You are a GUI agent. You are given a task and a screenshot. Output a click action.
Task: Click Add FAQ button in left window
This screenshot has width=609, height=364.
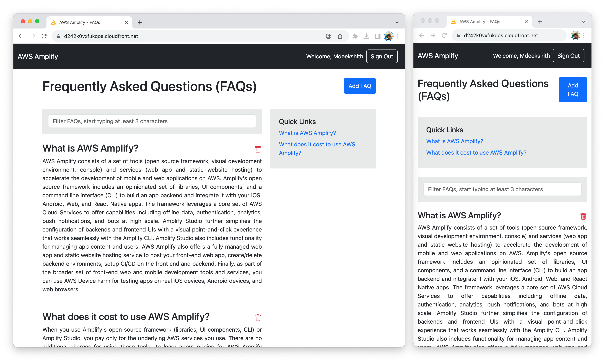[359, 86]
